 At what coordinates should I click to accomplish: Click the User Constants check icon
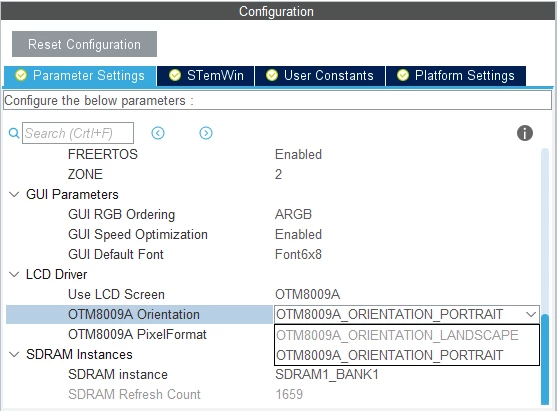tap(272, 75)
